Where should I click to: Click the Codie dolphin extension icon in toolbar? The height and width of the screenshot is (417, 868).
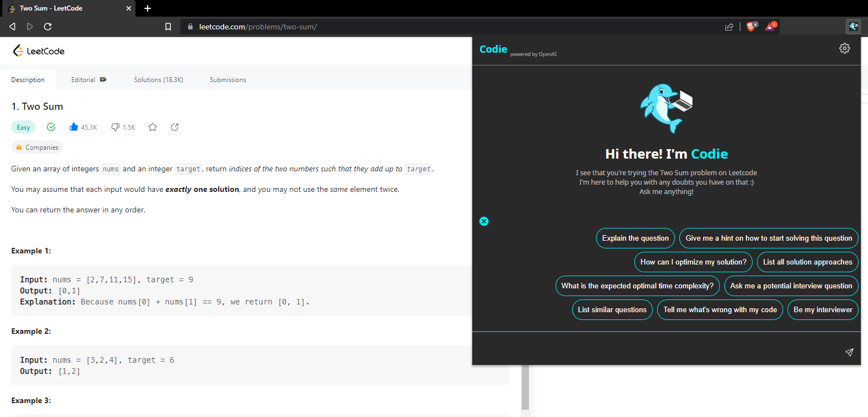853,26
